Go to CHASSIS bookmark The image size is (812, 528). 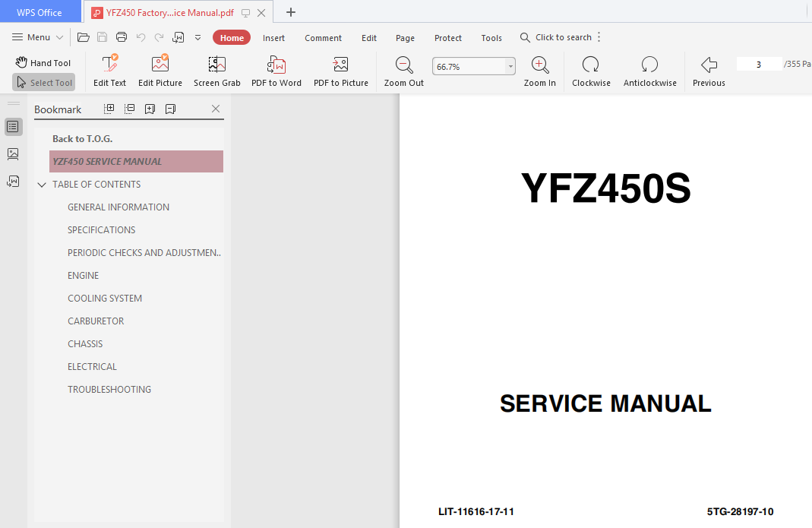pos(85,344)
